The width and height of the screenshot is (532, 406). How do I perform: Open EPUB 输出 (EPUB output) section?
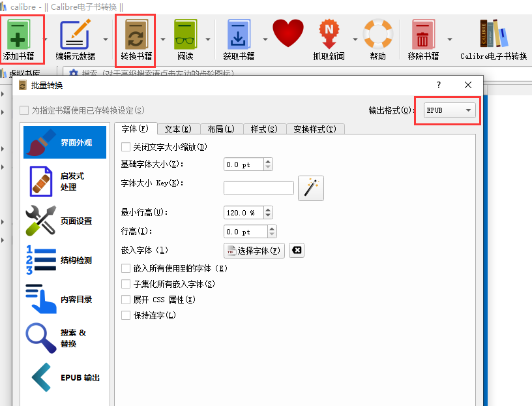coord(65,377)
